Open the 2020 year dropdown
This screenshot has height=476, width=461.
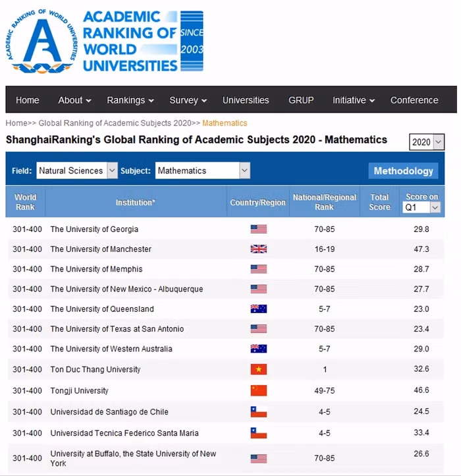tap(427, 142)
